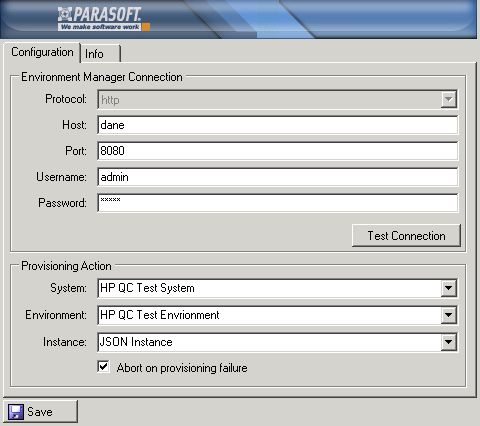Click the HP QC Test System combo box
The image size is (480, 426).
point(278,288)
